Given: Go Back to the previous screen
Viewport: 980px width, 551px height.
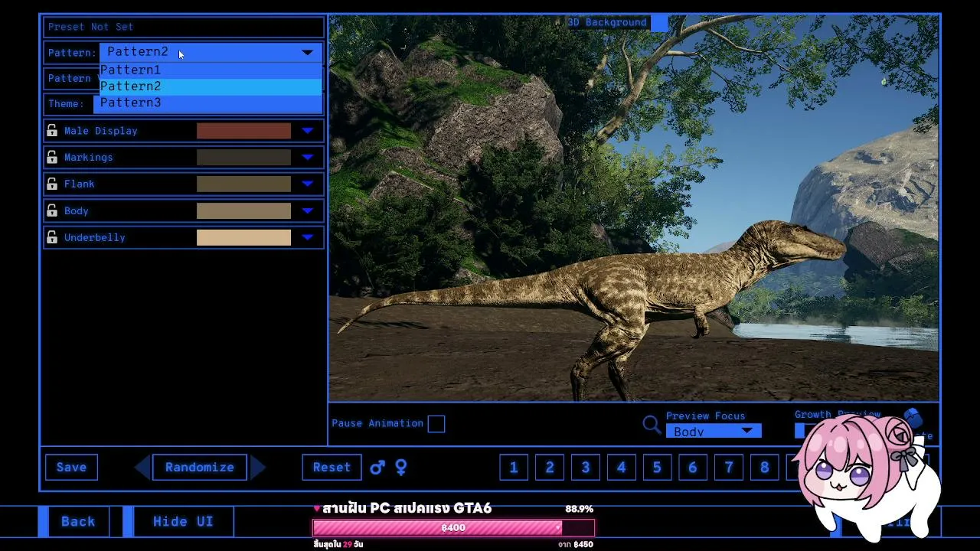Looking at the screenshot, I should click(78, 522).
